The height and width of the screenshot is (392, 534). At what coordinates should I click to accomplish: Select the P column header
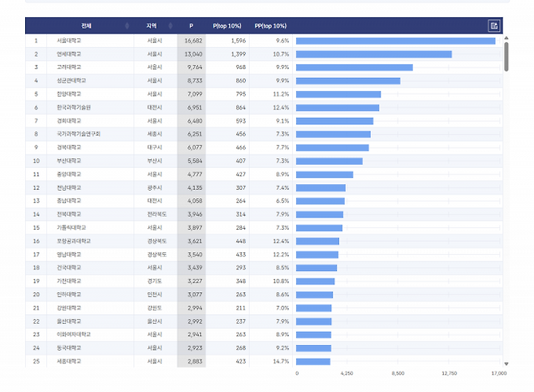[x=191, y=26]
